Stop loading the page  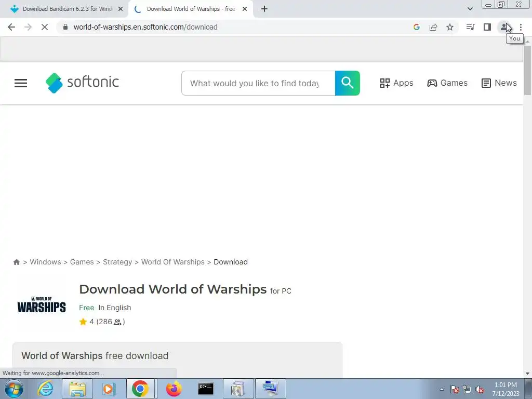point(45,27)
